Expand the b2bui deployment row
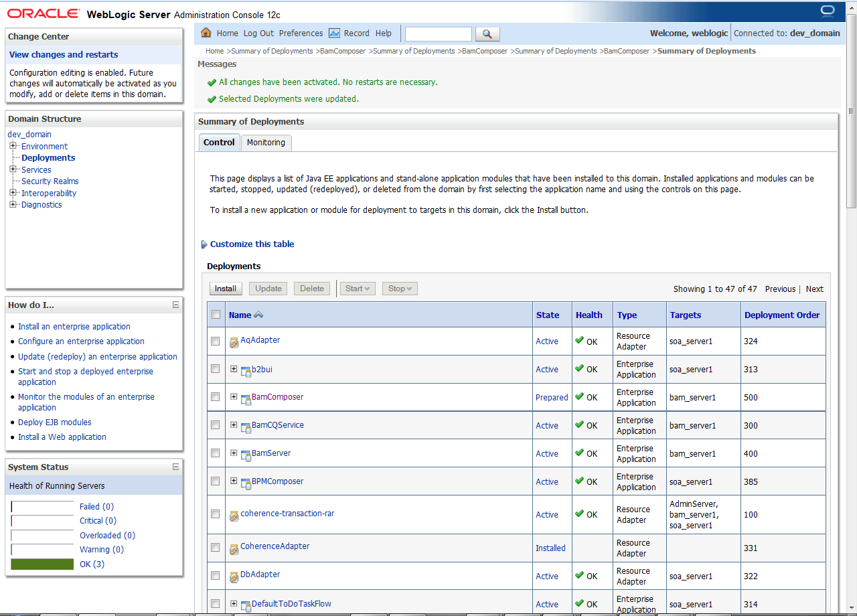Screen dimensions: 857x616 click(x=234, y=368)
